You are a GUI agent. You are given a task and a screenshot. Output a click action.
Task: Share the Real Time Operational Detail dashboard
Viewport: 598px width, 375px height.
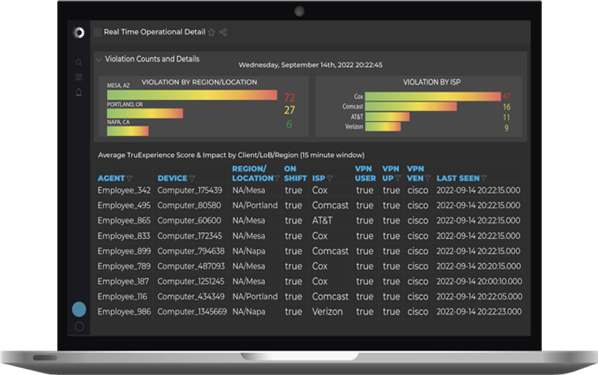tap(223, 32)
